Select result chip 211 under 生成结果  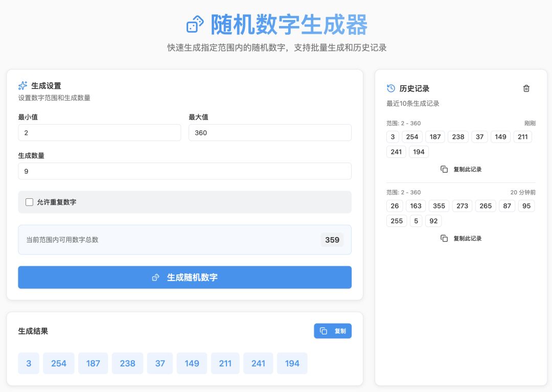(225, 363)
